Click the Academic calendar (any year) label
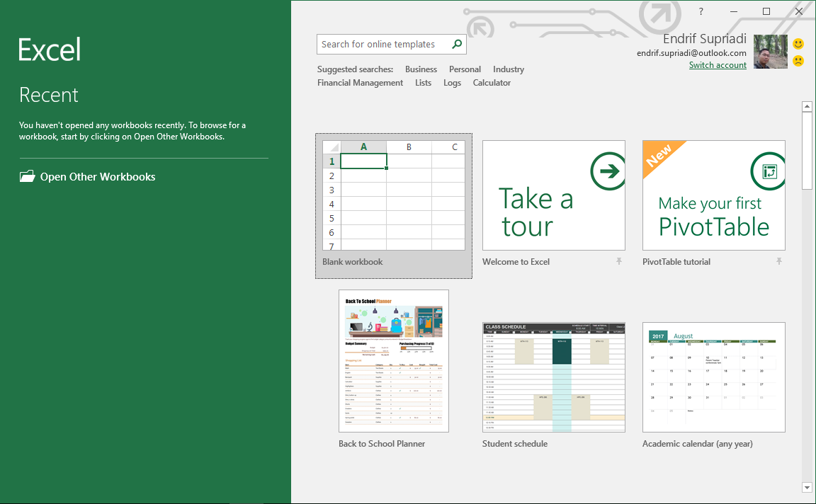 point(697,444)
